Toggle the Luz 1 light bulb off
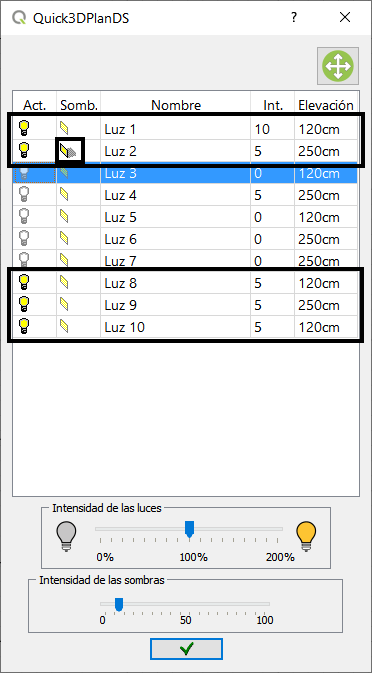Image resolution: width=372 pixels, height=673 pixels. point(24,128)
